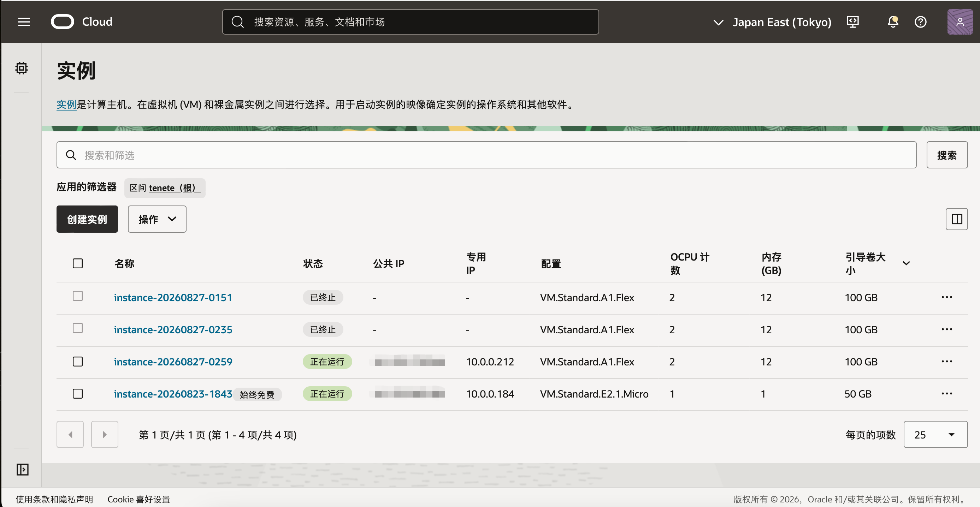Click the VM.Standard.E2.1.Micro shape cell

click(x=594, y=394)
